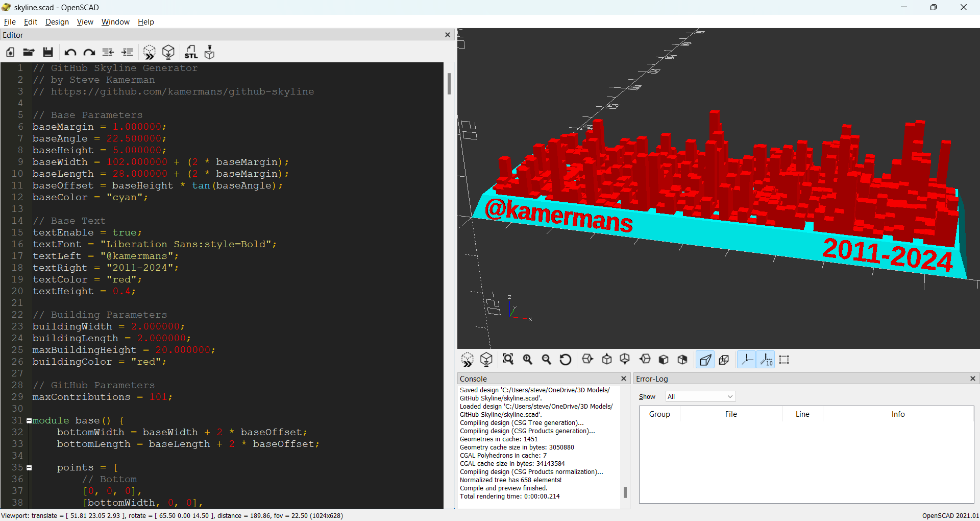Zoom out of the 3D view

546,360
